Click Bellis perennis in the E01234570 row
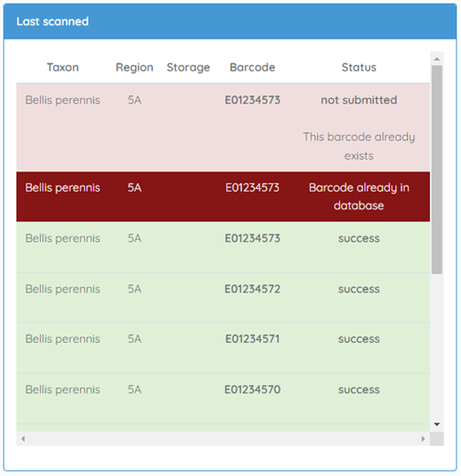Viewport: 461px width, 476px height. tap(62, 390)
